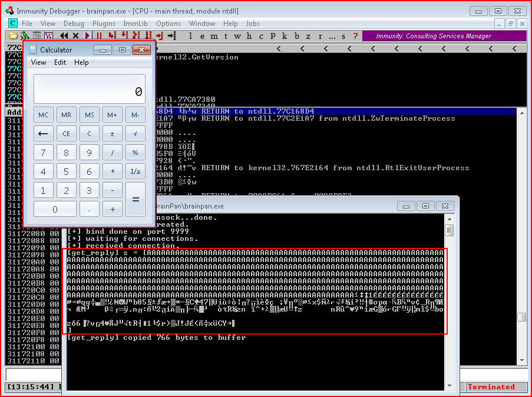Show Breakpoints via 'b' toolbar icon
This screenshot has width=532, height=397.
tap(296, 36)
